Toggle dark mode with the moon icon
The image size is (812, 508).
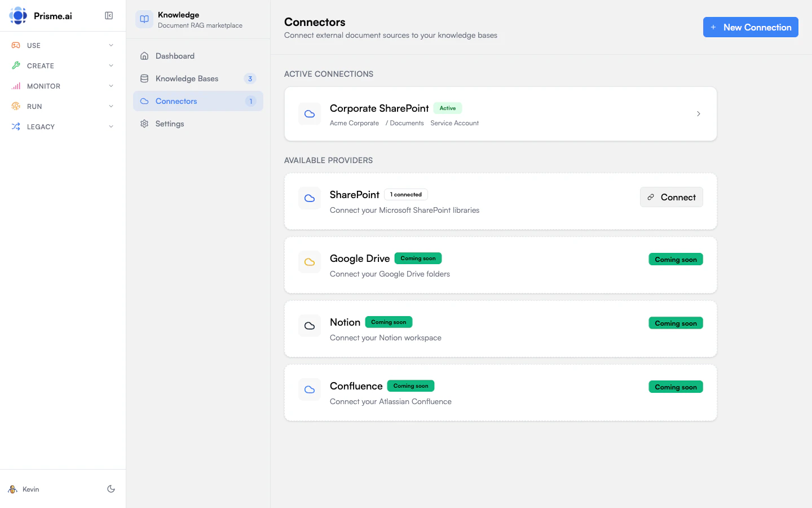[x=111, y=489]
